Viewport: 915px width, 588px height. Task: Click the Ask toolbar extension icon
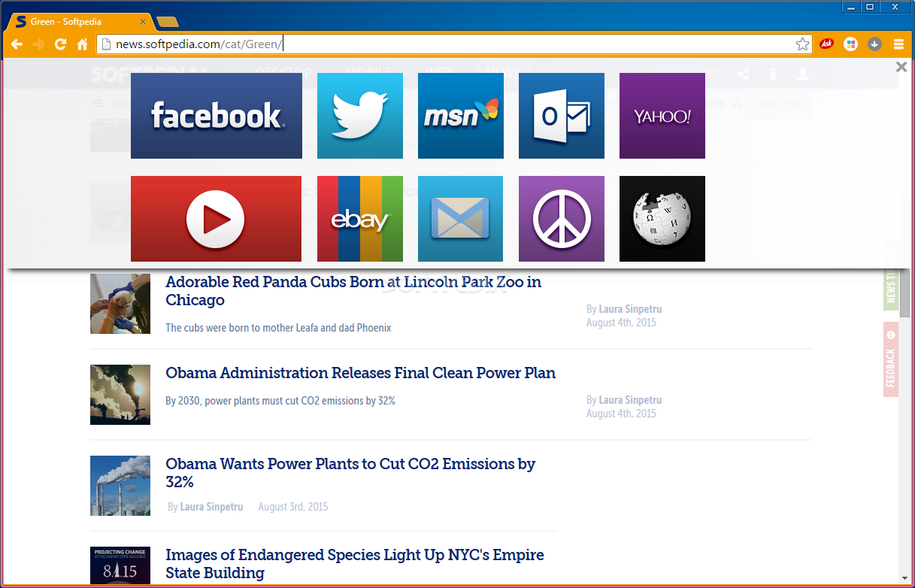827,44
